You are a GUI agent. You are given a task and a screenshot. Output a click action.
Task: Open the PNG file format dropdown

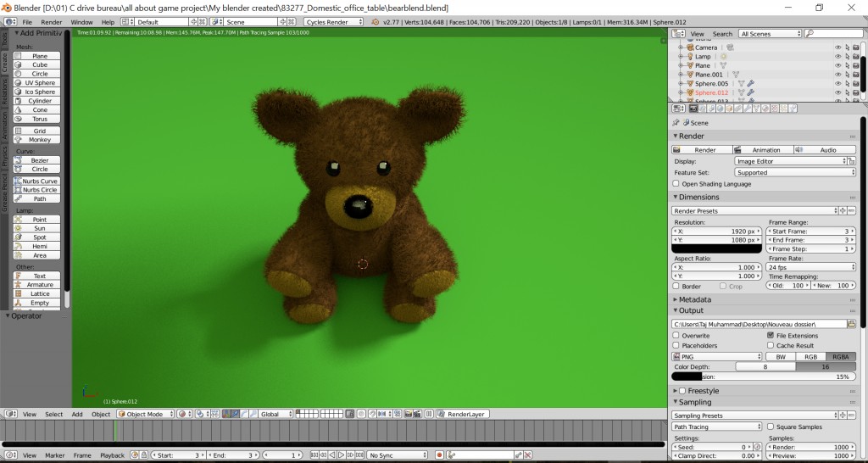pyautogui.click(x=717, y=357)
